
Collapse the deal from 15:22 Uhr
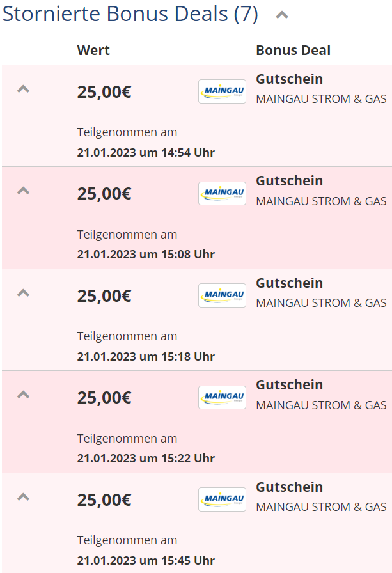24,395
